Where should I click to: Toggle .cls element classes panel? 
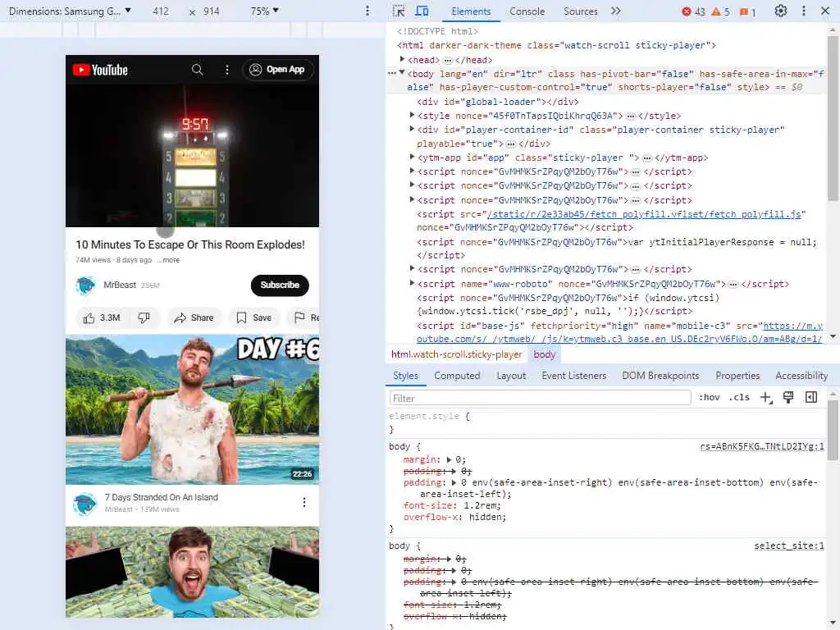pyautogui.click(x=739, y=398)
